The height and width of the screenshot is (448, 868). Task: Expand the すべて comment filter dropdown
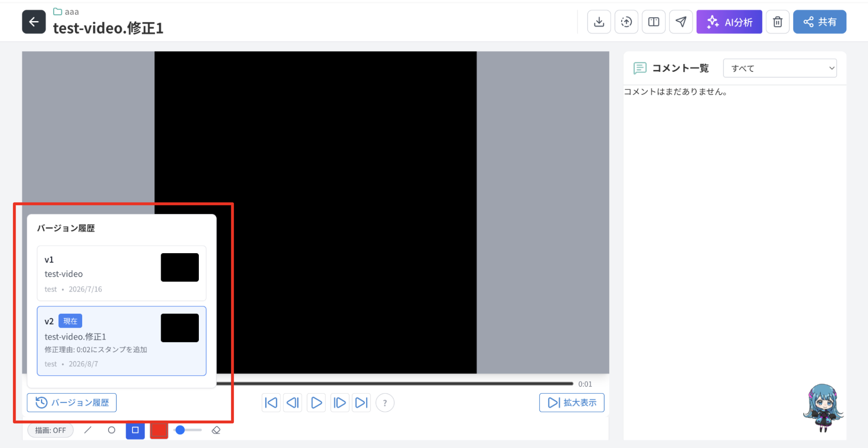pos(780,68)
